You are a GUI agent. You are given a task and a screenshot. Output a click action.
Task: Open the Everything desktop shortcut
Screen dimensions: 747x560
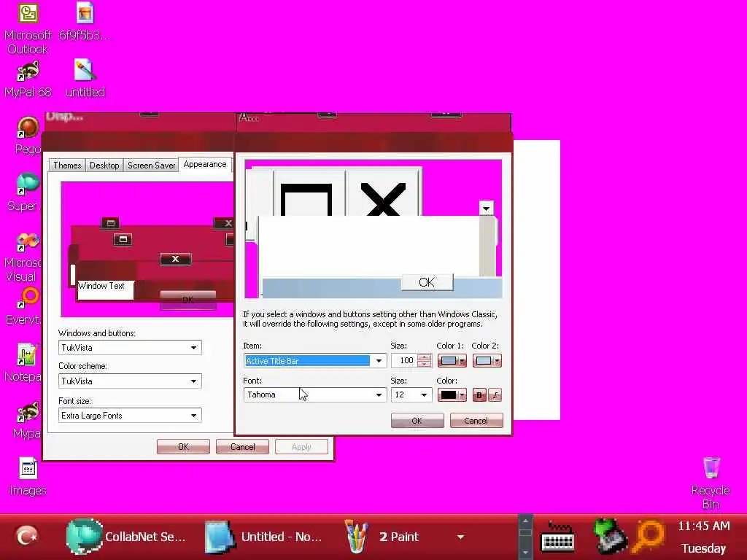[x=24, y=306]
